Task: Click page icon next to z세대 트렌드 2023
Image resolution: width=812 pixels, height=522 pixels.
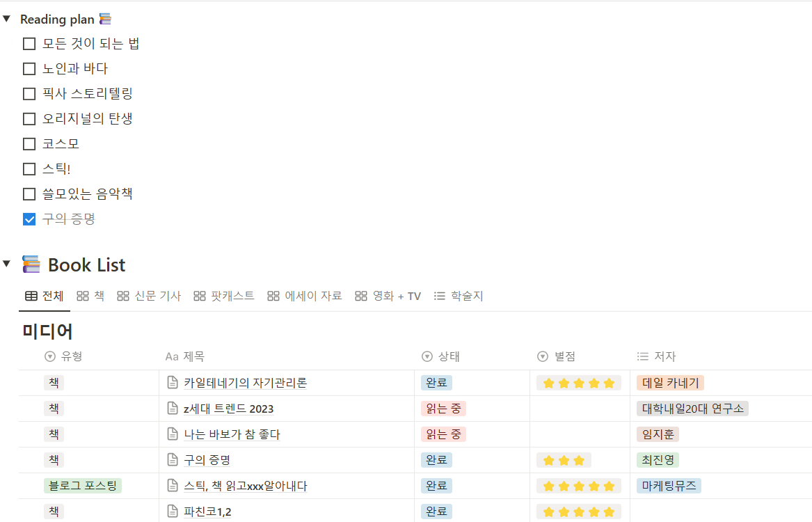Action: (x=173, y=409)
